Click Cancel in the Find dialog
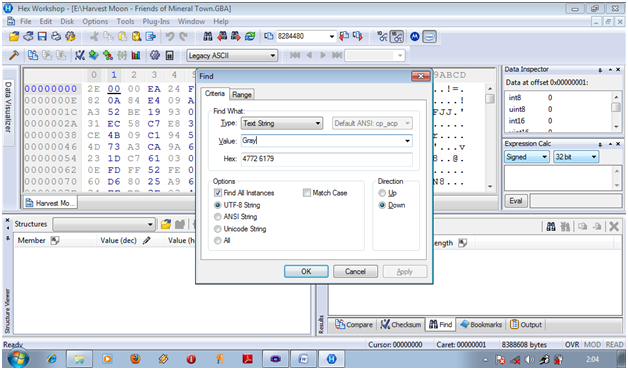Viewport: 628px width, 370px height. pyautogui.click(x=355, y=271)
